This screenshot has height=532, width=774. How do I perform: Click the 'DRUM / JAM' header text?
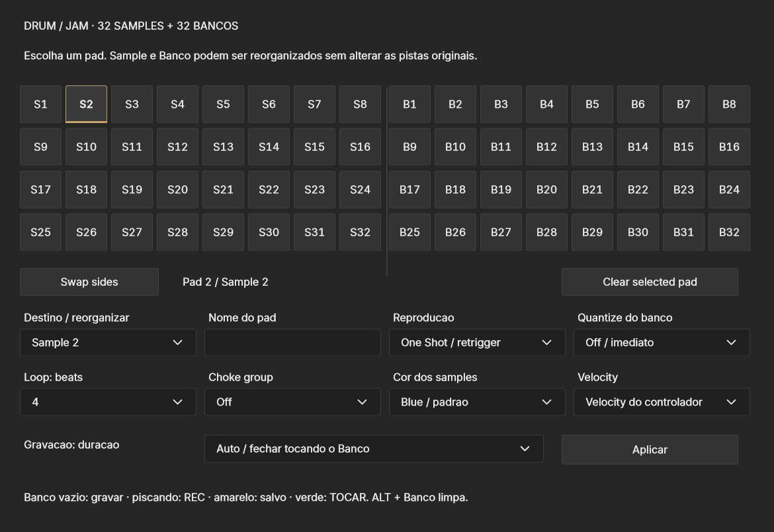click(x=56, y=26)
